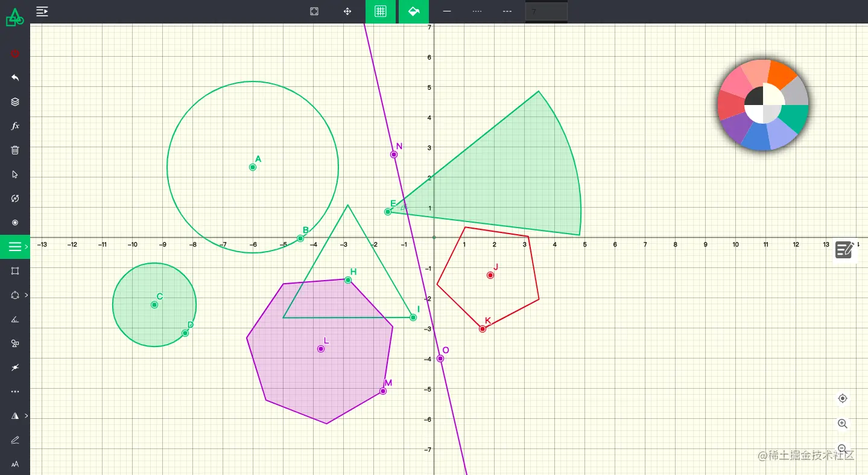Select point J inside red pentagon

pos(490,275)
